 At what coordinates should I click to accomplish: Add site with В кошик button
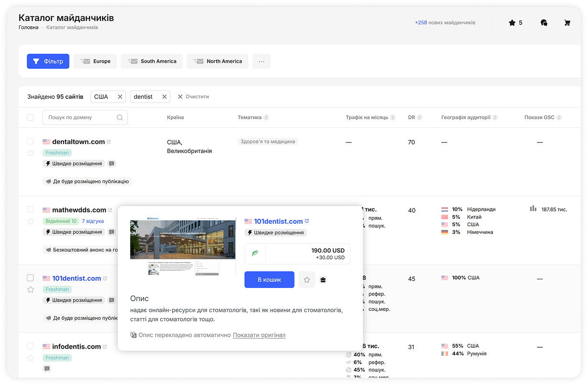pyautogui.click(x=269, y=280)
